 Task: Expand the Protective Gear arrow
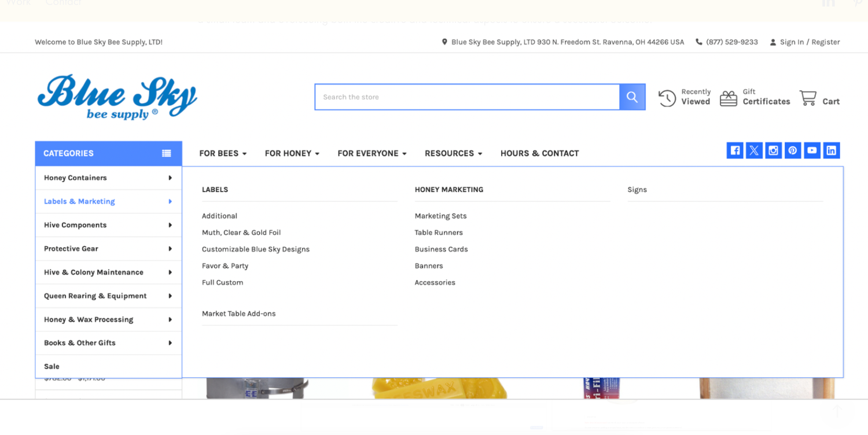click(x=170, y=249)
